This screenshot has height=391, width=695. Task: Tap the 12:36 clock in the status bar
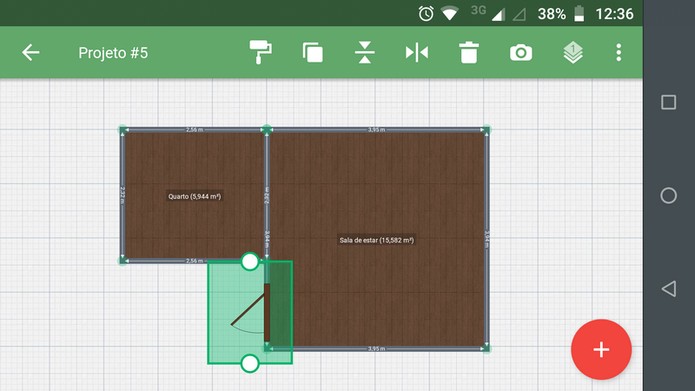coord(614,14)
